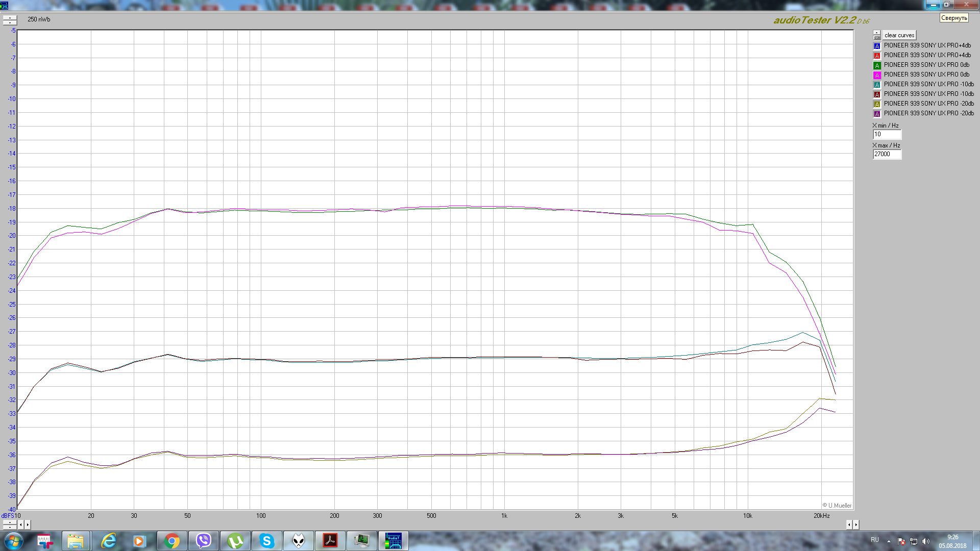Screen dimensions: 980x551
Task: Select the teal -10db curve icon
Action: pos(877,85)
